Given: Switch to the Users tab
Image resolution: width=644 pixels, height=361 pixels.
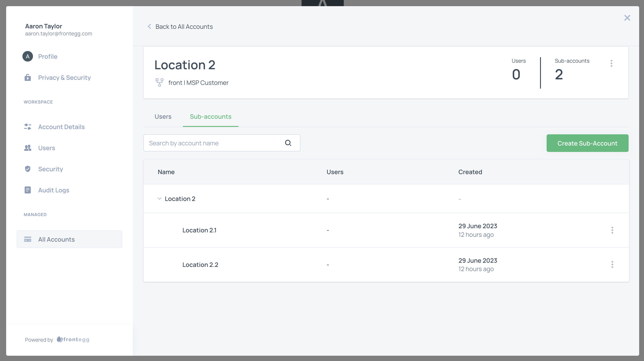Looking at the screenshot, I should pos(163,117).
